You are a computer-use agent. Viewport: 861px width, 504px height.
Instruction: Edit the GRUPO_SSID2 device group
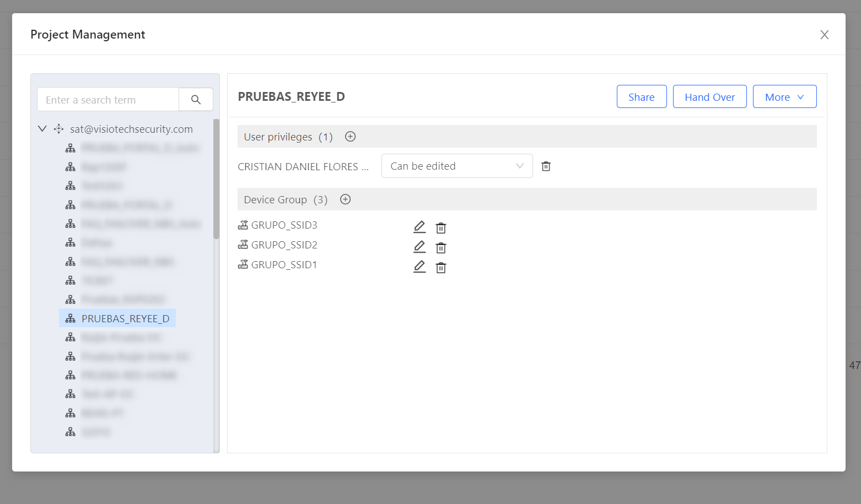pyautogui.click(x=419, y=247)
